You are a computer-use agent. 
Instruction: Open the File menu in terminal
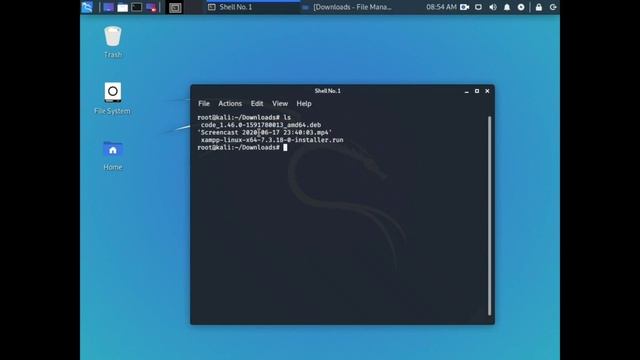pyautogui.click(x=204, y=104)
